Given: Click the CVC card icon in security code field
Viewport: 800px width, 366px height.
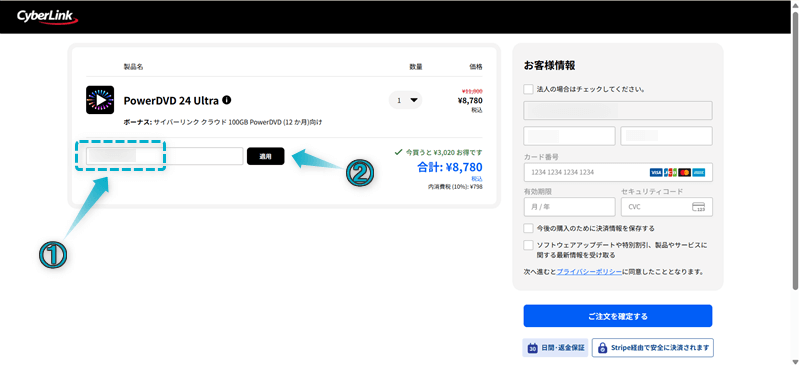Looking at the screenshot, I should 698,207.
